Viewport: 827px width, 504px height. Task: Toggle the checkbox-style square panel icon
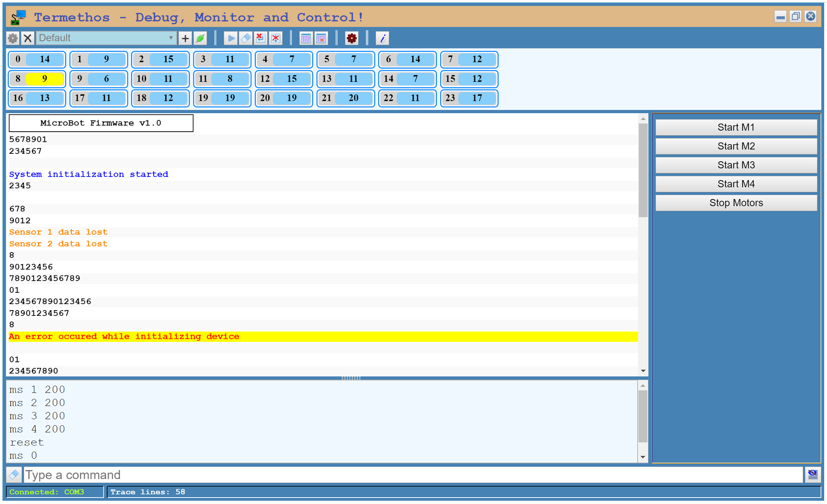point(306,38)
